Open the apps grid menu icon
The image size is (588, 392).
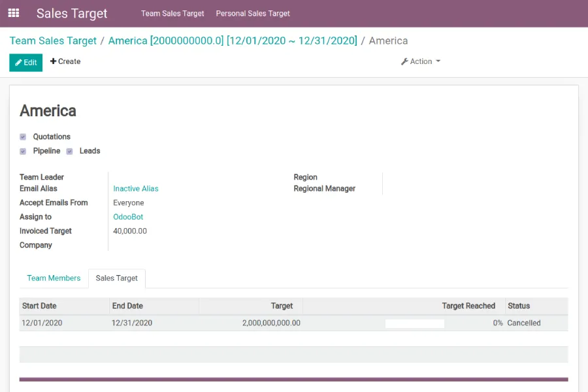click(x=14, y=13)
